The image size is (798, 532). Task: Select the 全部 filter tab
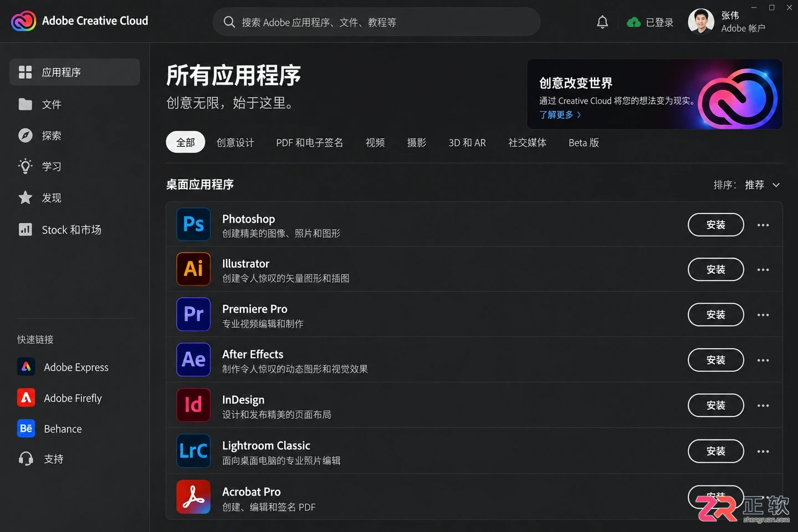[186, 142]
